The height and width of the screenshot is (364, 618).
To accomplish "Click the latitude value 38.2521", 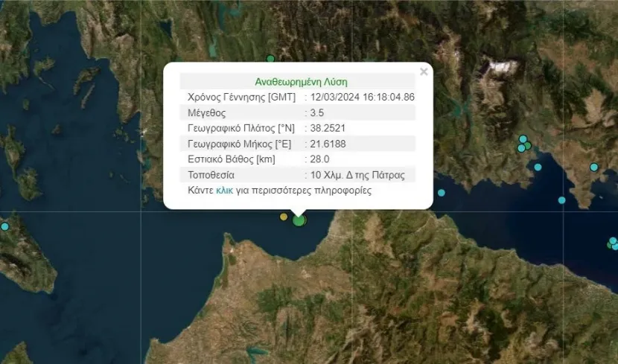I will [x=328, y=128].
